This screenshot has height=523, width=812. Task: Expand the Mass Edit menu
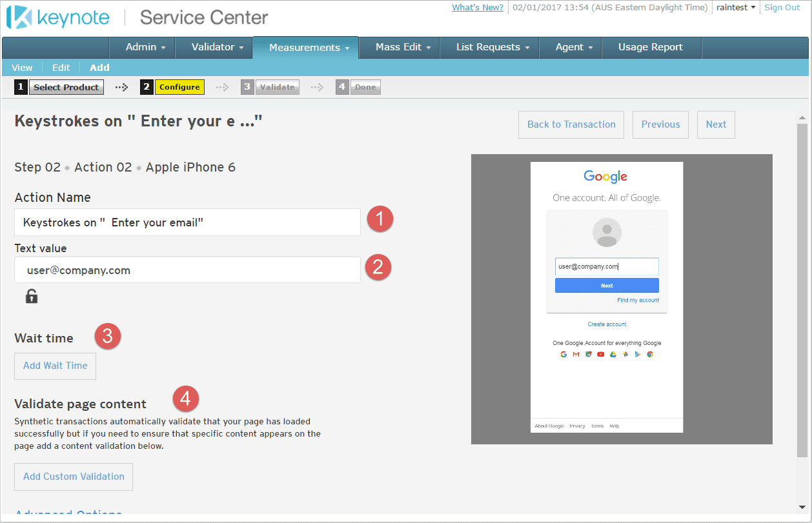click(403, 47)
